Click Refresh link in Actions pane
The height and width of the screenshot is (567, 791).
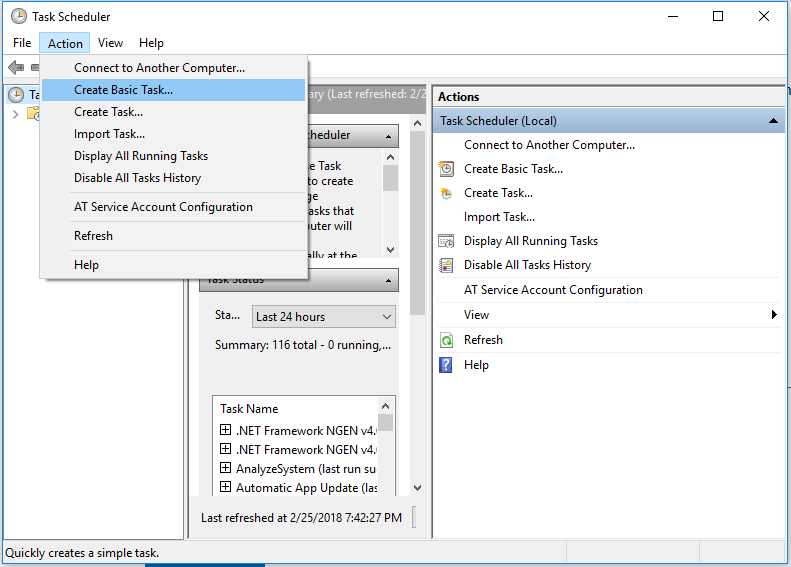[x=483, y=340]
